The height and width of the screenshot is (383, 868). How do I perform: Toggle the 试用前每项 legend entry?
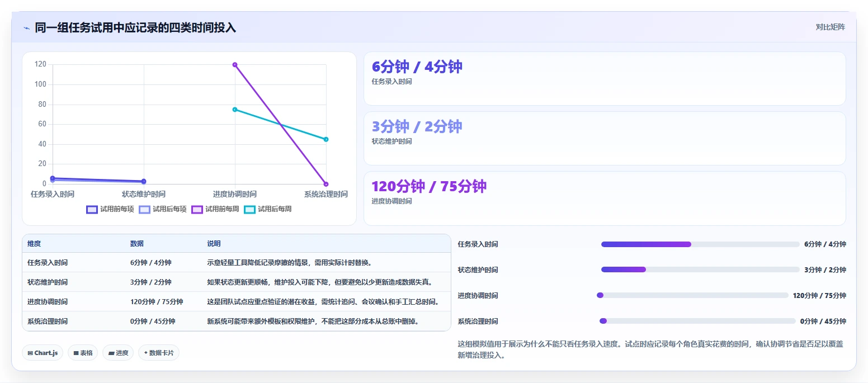(x=110, y=209)
